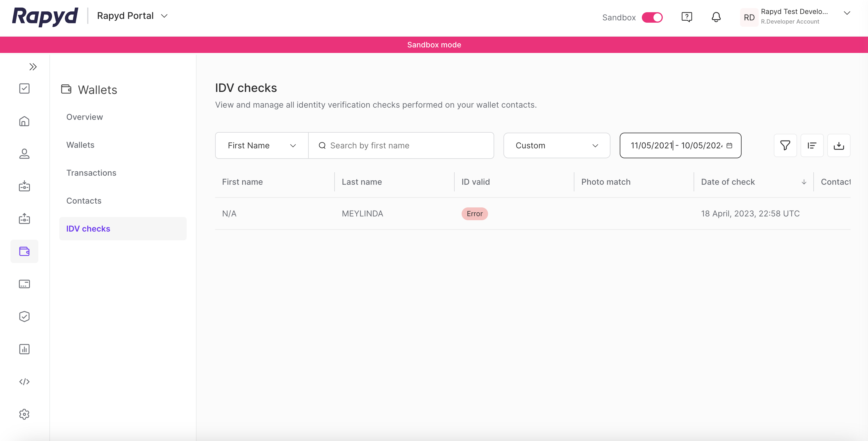Open notifications bell icon
The height and width of the screenshot is (441, 868).
point(716,17)
